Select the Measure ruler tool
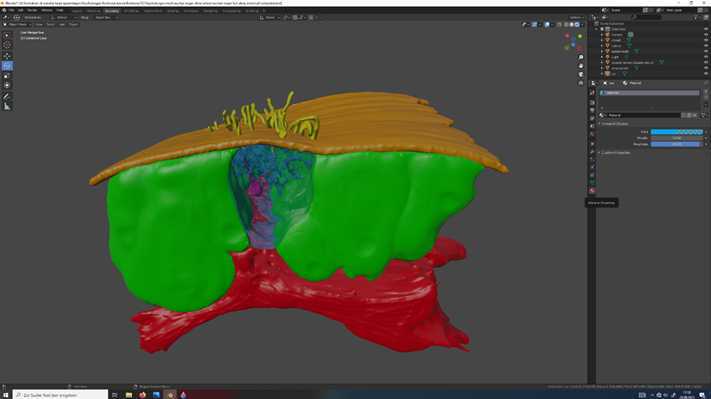The height and width of the screenshot is (399, 711). pos(7,107)
